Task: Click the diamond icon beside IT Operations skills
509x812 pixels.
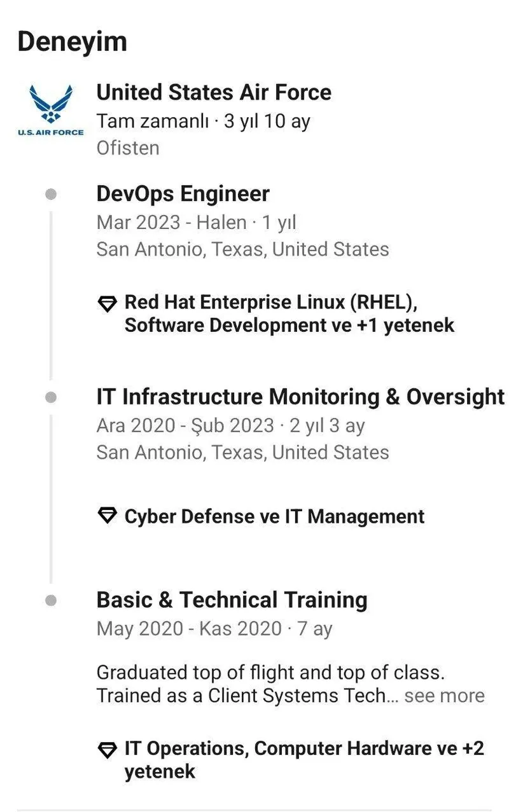Action: 107,750
